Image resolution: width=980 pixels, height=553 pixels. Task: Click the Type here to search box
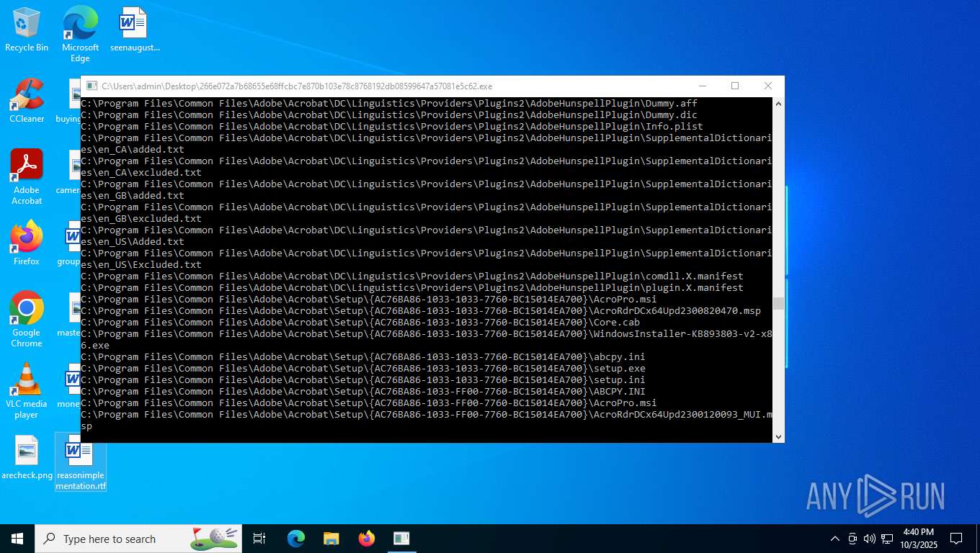[x=138, y=539]
